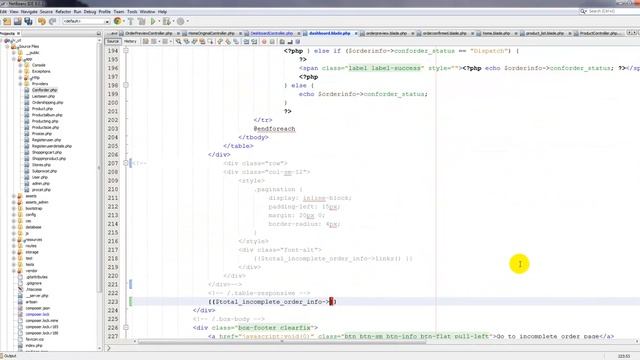Collapse the Source Files tree node
This screenshot has height=360, width=640.
[7, 47]
